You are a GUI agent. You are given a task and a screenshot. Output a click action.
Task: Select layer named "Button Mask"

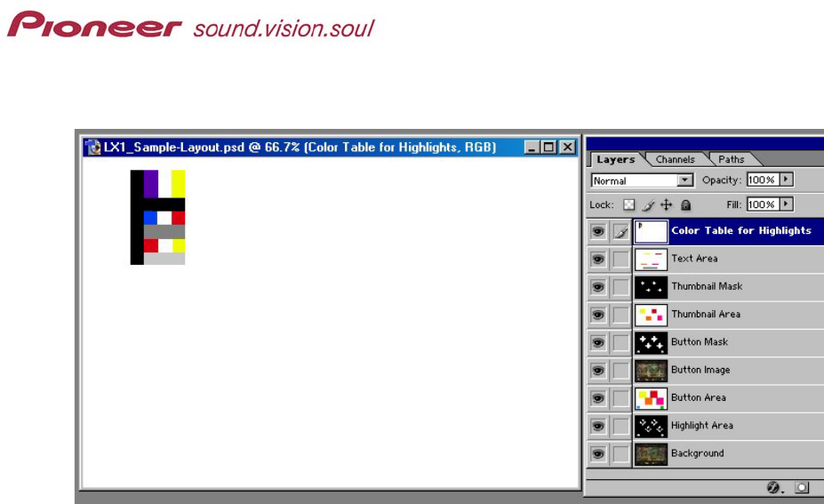click(700, 342)
